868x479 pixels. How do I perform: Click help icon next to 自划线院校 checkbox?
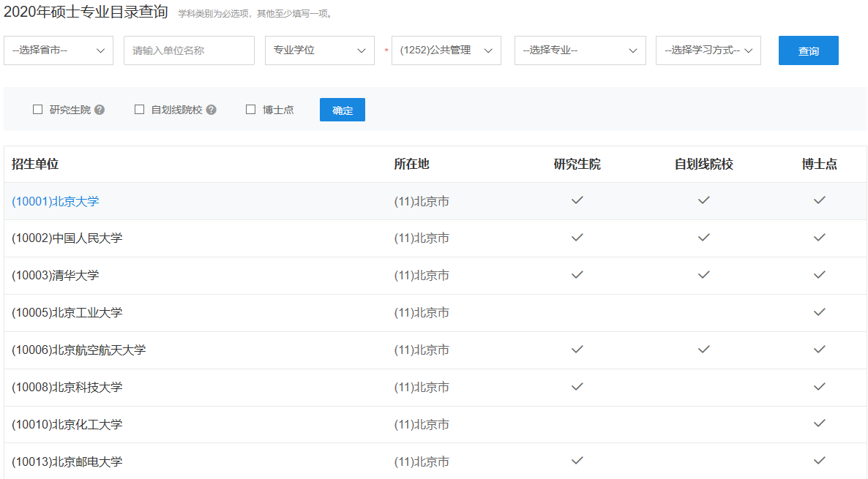(212, 110)
